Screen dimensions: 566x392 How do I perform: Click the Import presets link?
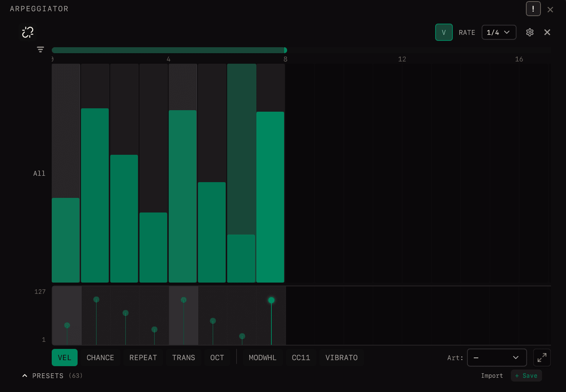pos(492,376)
